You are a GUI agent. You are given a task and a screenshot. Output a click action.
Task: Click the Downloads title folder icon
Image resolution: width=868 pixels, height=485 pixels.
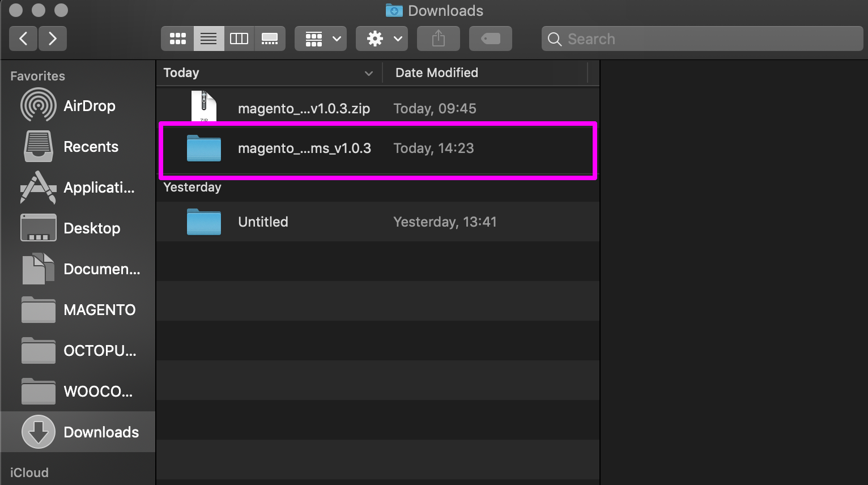394,10
